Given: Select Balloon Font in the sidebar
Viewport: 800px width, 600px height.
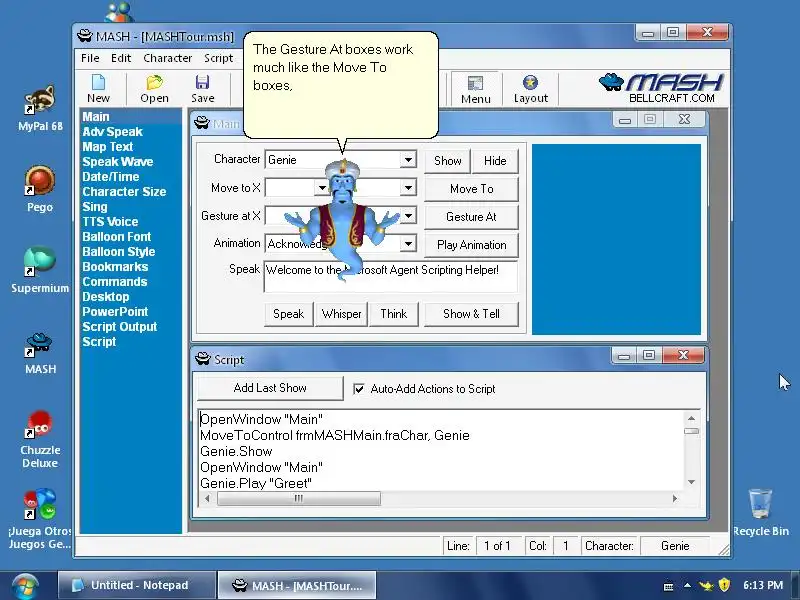Looking at the screenshot, I should point(116,237).
